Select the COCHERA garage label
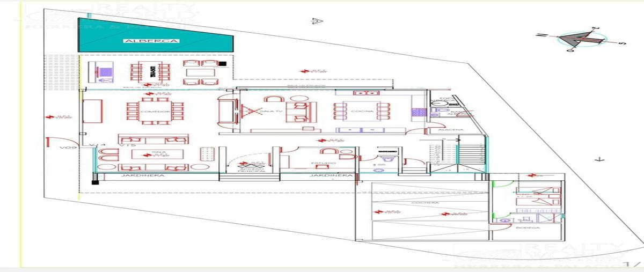644x272 pixels. (426, 203)
